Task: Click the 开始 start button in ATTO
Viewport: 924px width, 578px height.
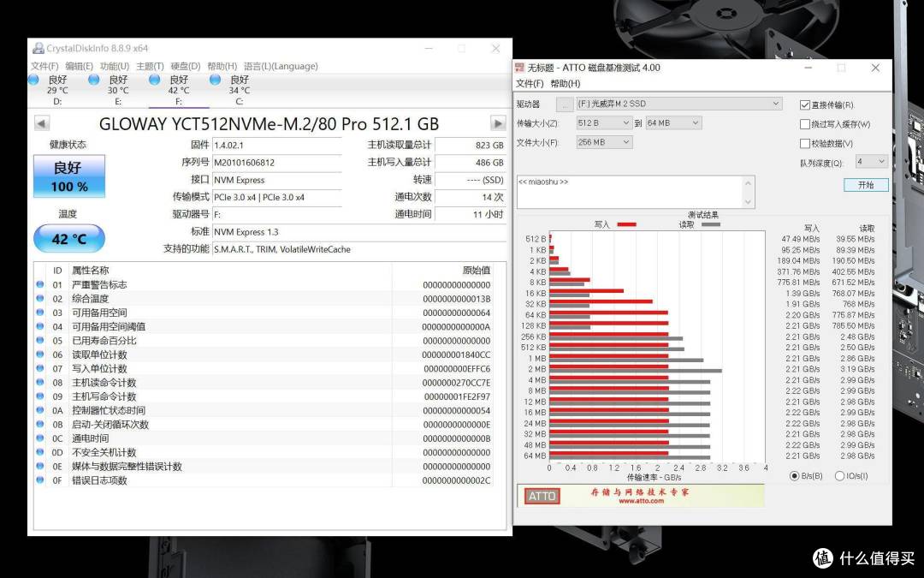Action: tap(866, 185)
